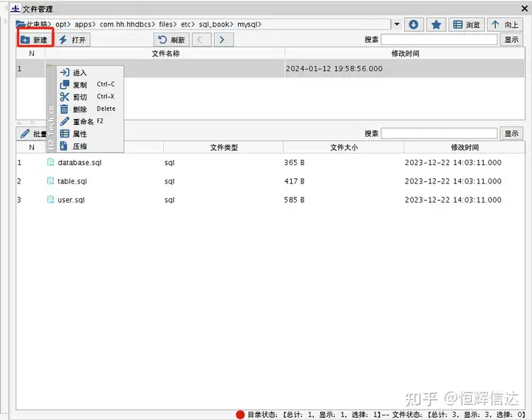The height and width of the screenshot is (420, 532).
Task: Click the 刷新 refresh button
Action: point(171,40)
